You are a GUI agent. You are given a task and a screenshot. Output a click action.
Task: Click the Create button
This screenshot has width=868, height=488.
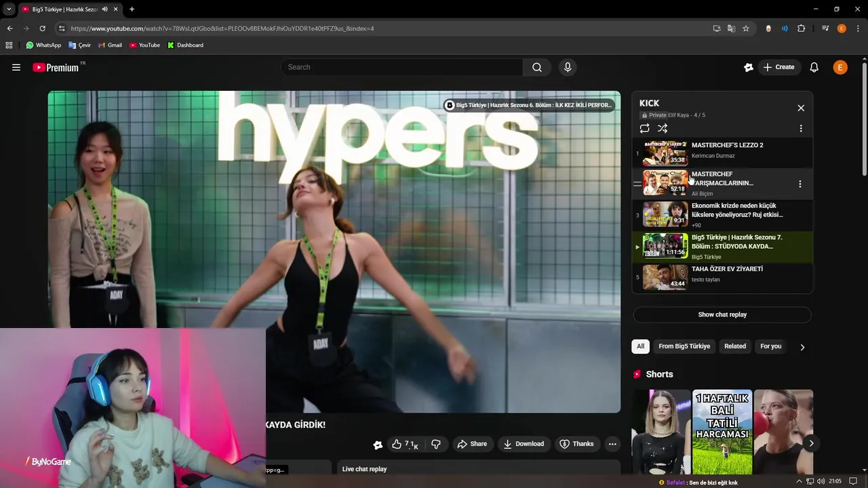778,67
